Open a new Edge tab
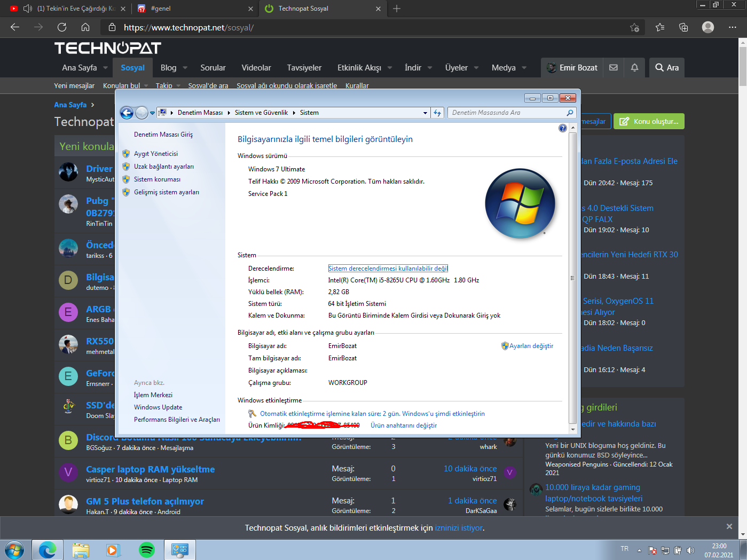This screenshot has width=747, height=560. [397, 9]
